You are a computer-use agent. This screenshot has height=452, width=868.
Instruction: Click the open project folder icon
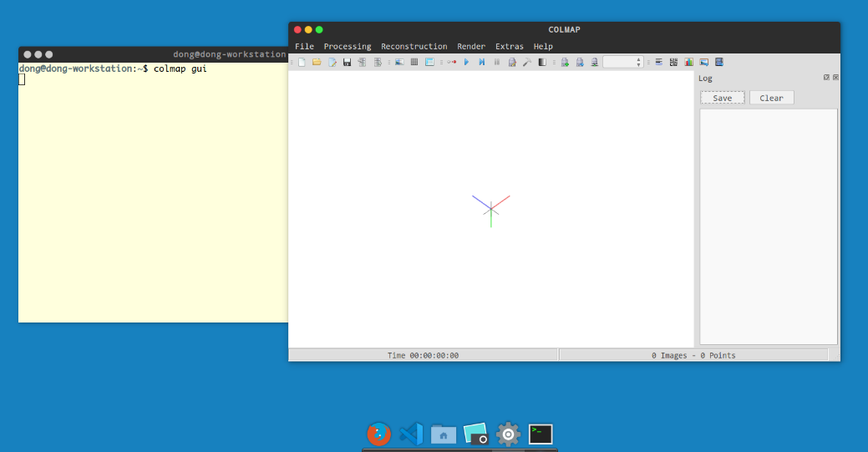point(317,62)
